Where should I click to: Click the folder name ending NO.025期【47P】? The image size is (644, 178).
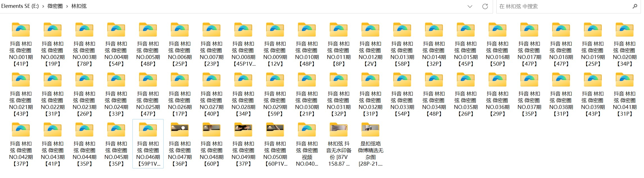coord(148,104)
